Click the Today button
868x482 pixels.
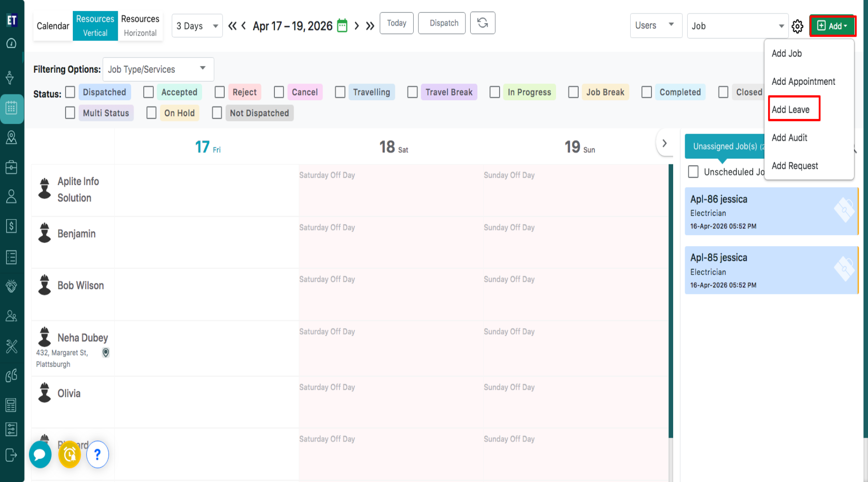pos(396,23)
